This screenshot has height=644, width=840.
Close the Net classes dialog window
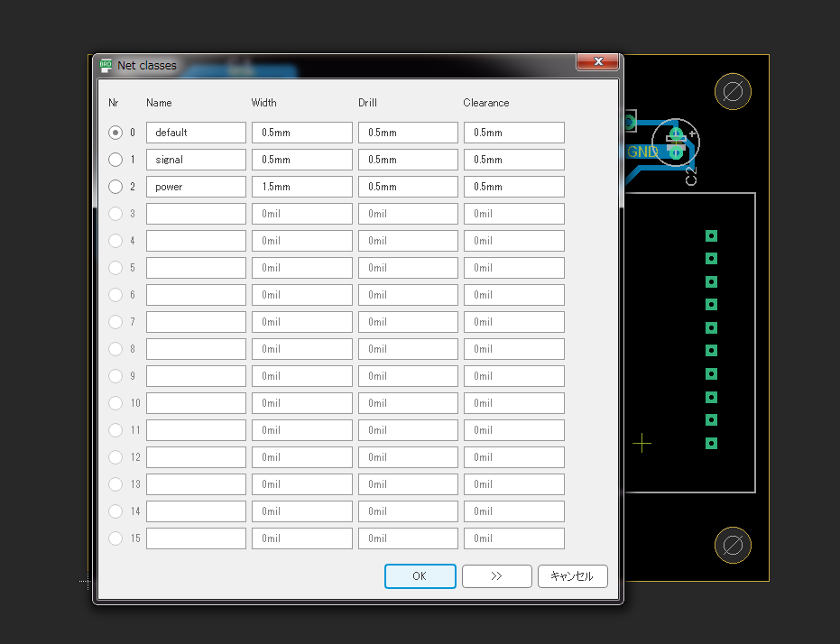pyautogui.click(x=598, y=61)
